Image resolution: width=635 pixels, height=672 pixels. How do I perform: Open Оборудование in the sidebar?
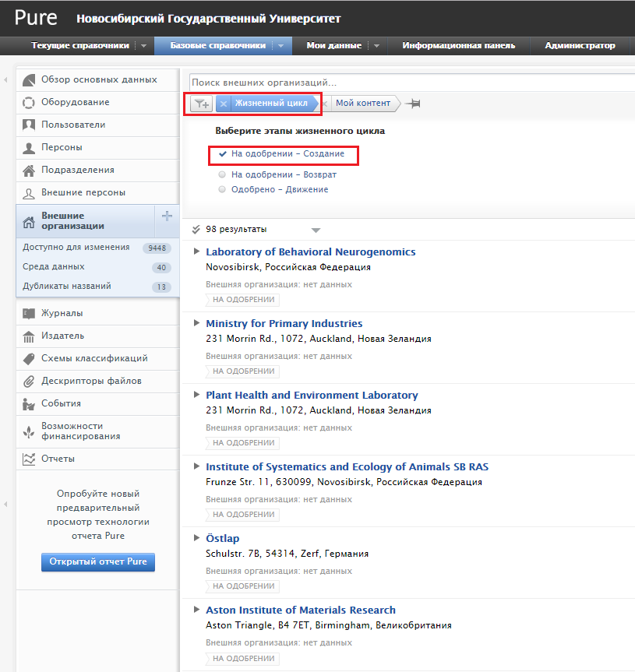[x=75, y=102]
